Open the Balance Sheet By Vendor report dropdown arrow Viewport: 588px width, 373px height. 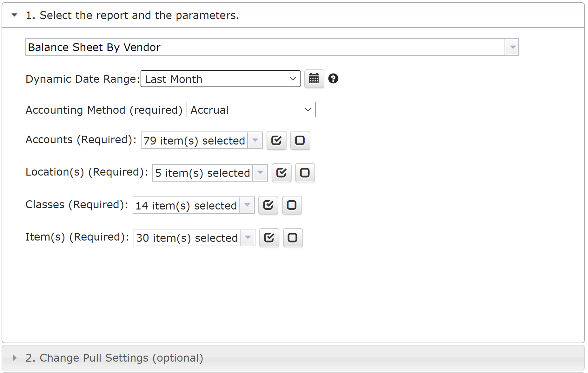coord(512,47)
